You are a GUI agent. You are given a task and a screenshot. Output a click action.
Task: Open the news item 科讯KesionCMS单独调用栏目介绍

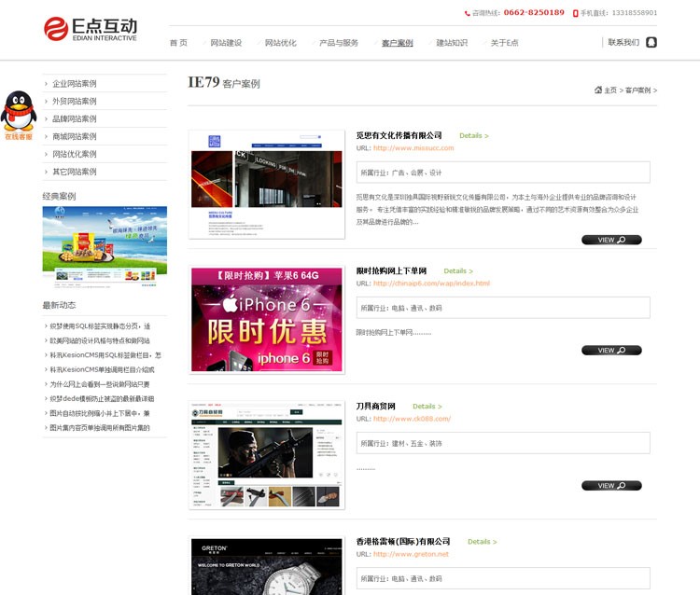(x=102, y=369)
